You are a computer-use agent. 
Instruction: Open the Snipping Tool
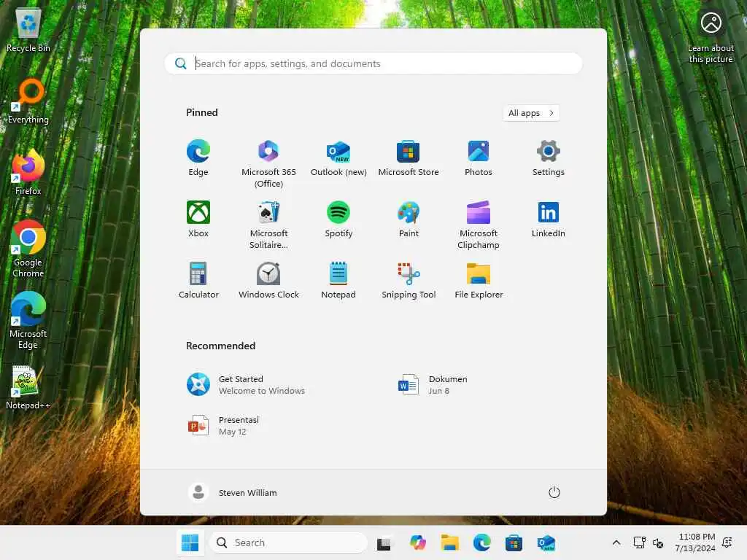[x=409, y=281]
